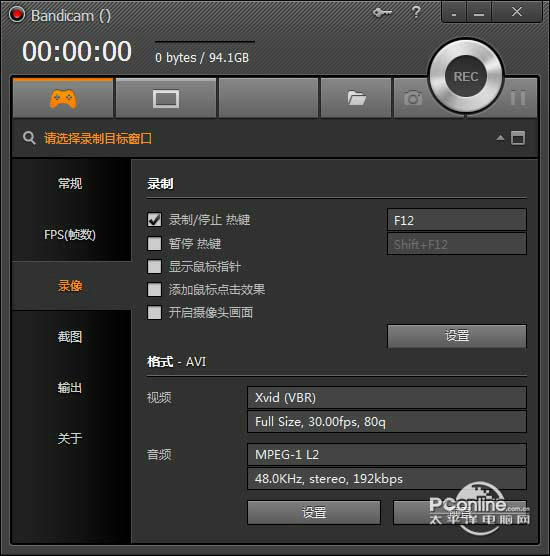Click 设置 button under recording options
This screenshot has width=550, height=556.
pyautogui.click(x=457, y=336)
